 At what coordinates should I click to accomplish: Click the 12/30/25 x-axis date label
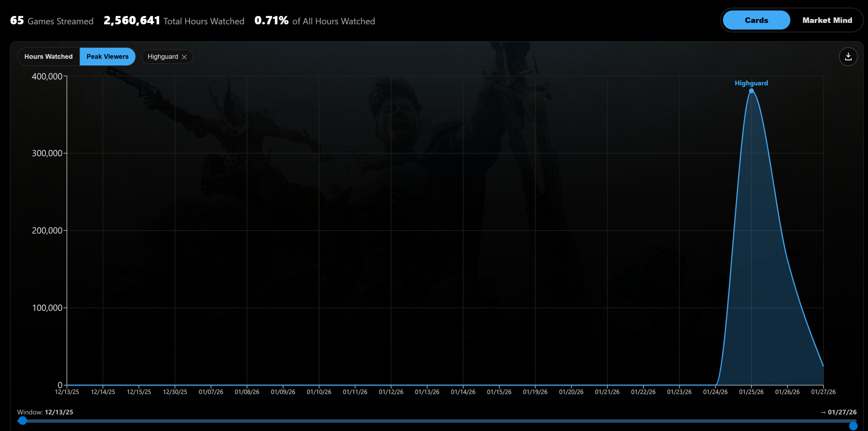pos(175,392)
